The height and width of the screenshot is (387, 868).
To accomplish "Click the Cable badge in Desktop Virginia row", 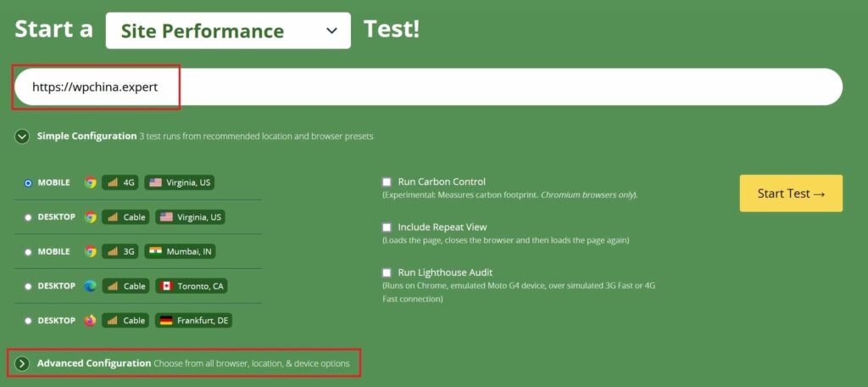I will pos(125,216).
